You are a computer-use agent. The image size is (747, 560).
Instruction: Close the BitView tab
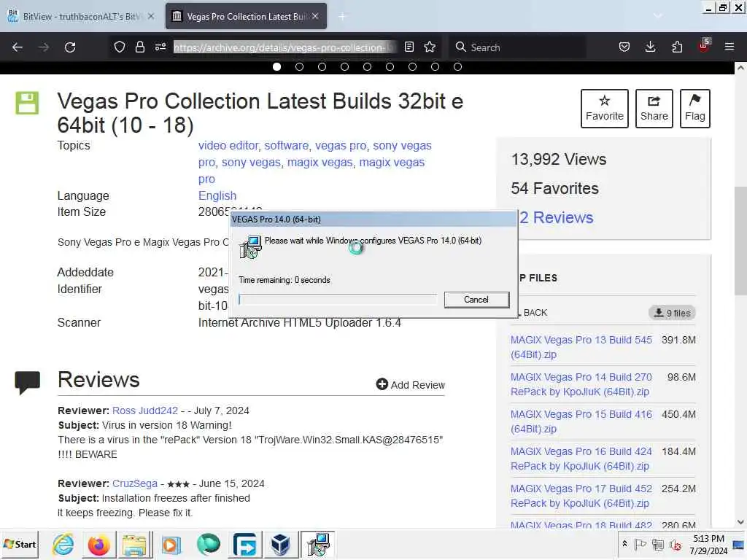click(151, 16)
